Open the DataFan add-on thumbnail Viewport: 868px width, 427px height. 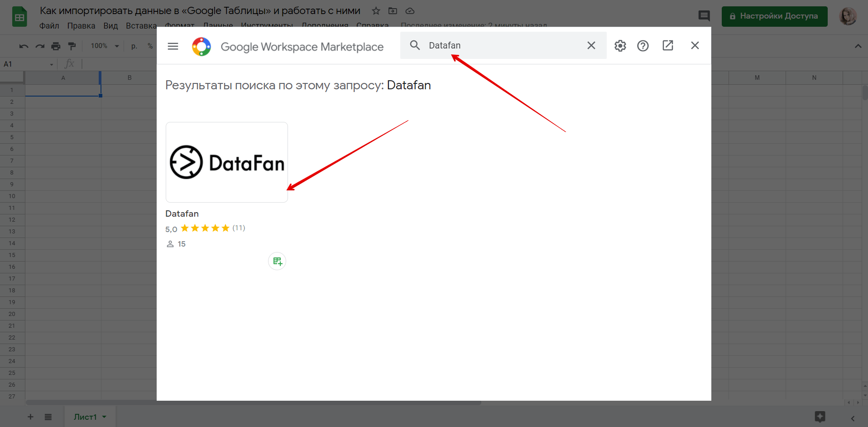pyautogui.click(x=226, y=162)
